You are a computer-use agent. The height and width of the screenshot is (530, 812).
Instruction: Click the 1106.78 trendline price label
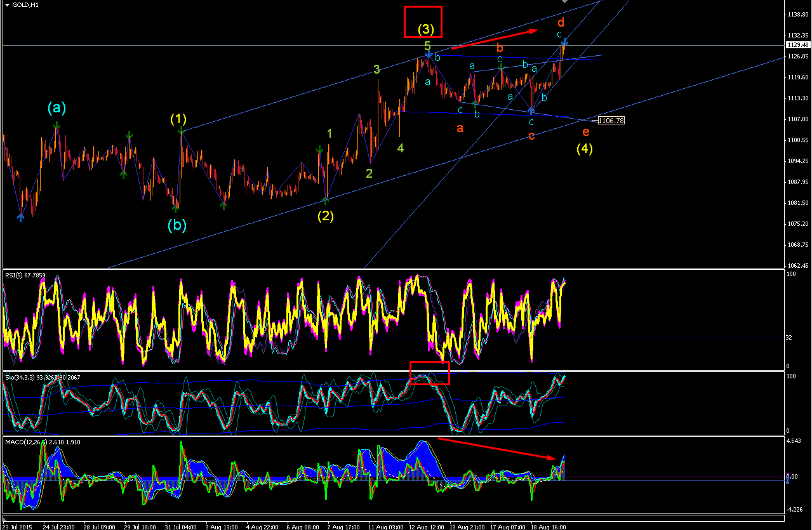point(611,120)
